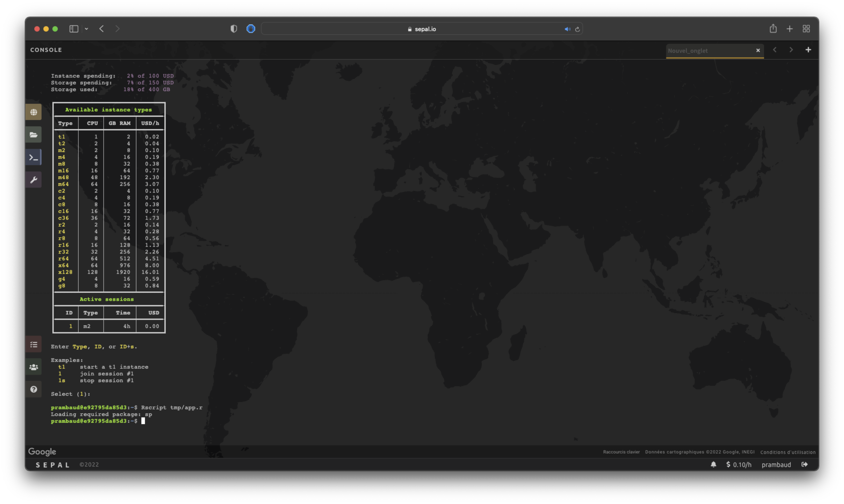Viewport: 844px width, 504px height.
Task: Click the $ 0.10/h hourly cost button
Action: [739, 465]
